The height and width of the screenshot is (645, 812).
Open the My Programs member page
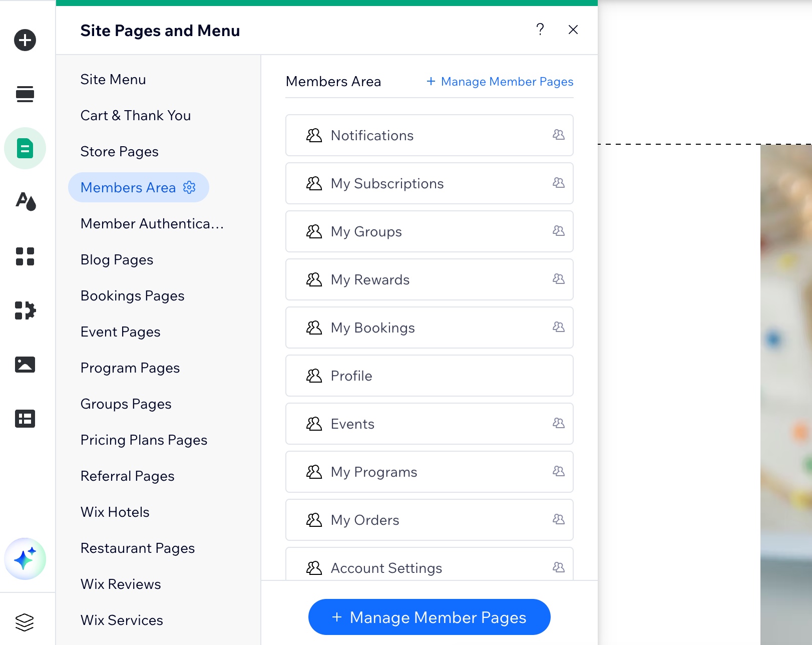430,472
